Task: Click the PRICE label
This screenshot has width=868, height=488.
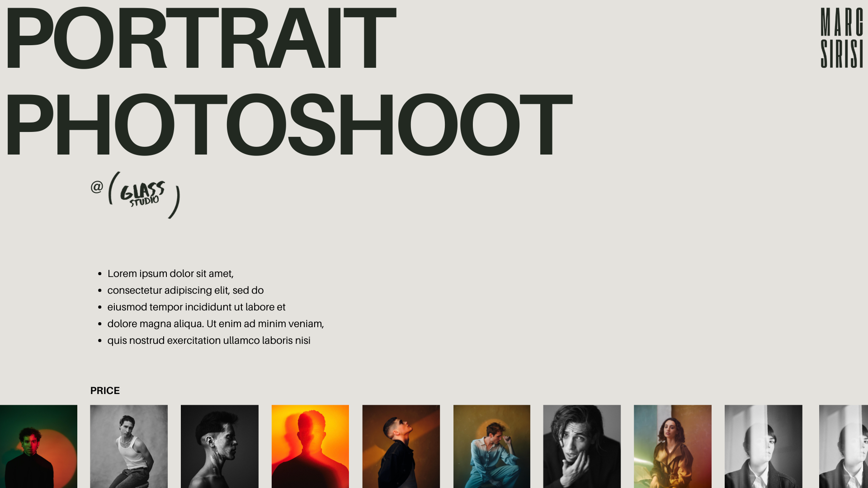Action: 105,390
